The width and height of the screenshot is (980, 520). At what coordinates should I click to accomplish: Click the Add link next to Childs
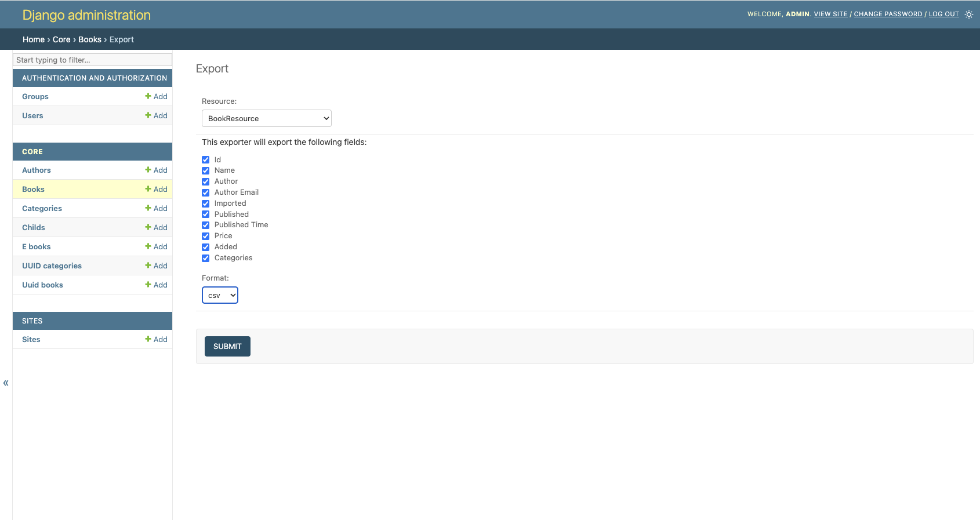tap(156, 227)
